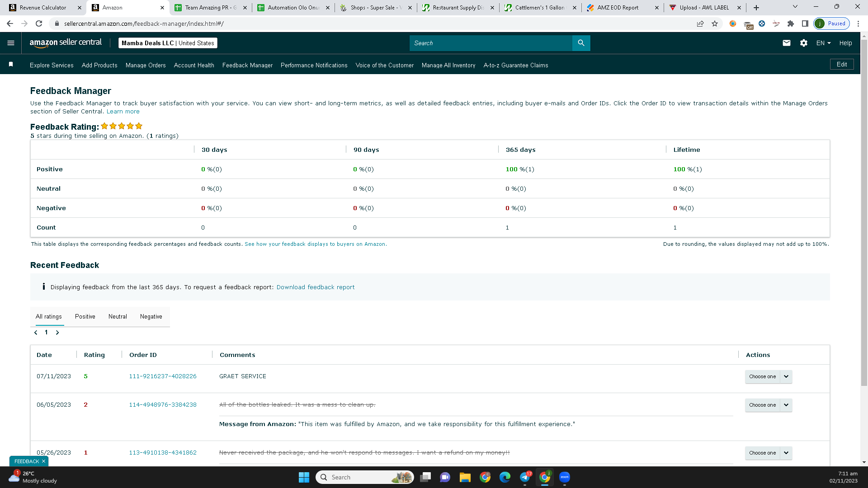Viewport: 868px width, 488px height.
Task: Open File Explorer from the taskbar
Action: click(465, 477)
